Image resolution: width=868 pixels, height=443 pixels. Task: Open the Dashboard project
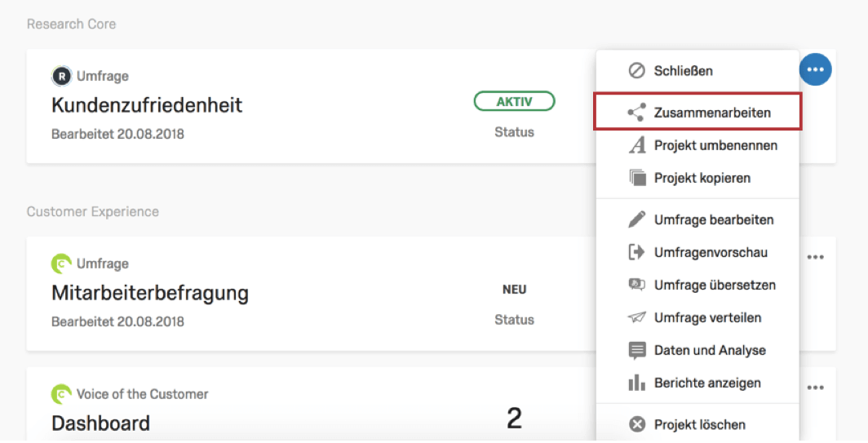click(x=101, y=423)
